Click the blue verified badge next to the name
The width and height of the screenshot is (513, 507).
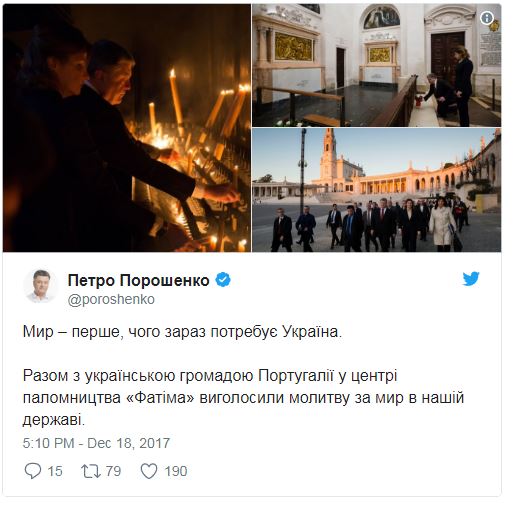pos(223,280)
